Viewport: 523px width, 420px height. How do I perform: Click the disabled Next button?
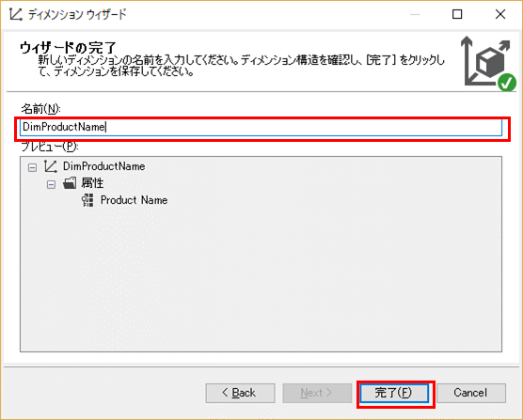317,393
